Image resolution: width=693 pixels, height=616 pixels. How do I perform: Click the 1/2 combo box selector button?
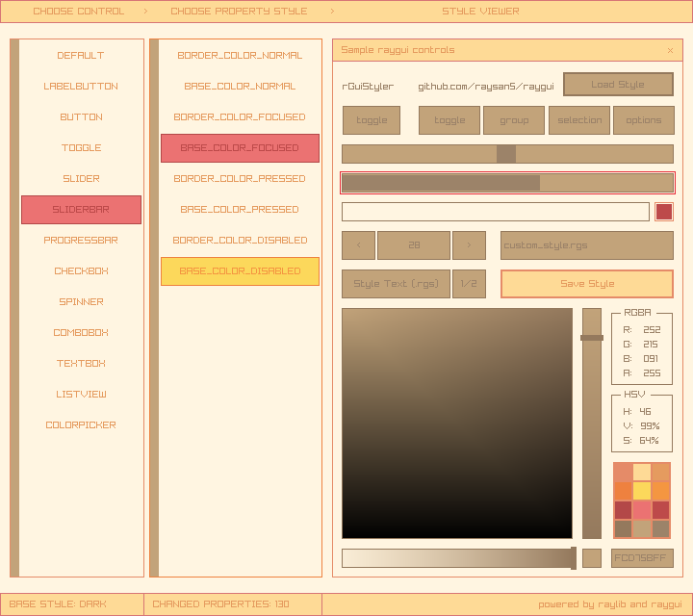(469, 284)
